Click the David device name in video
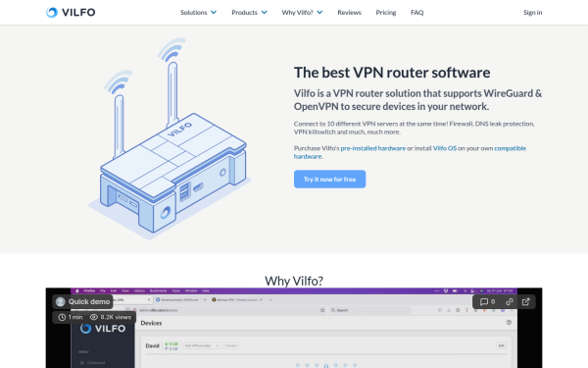Viewport: 588px width, 368px height. tap(152, 345)
